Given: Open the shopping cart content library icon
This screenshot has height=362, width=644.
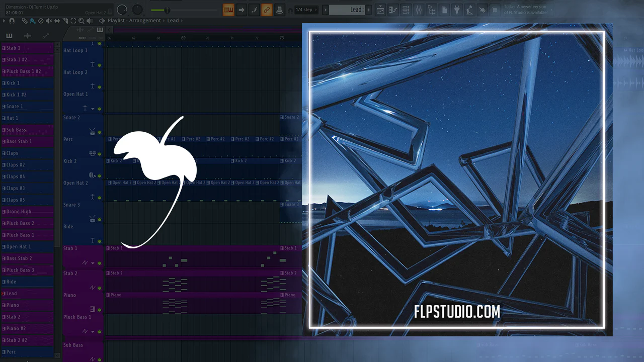Looking at the screenshot, I should [495, 10].
